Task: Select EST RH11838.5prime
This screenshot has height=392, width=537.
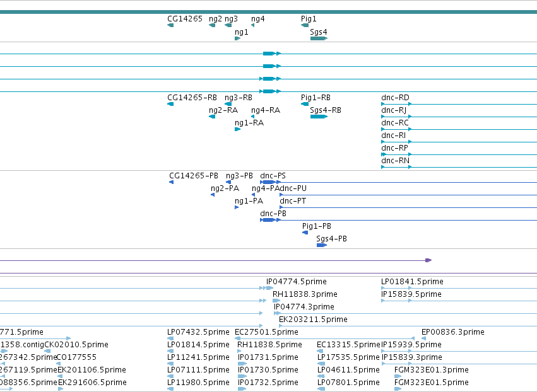Action: coord(269,345)
